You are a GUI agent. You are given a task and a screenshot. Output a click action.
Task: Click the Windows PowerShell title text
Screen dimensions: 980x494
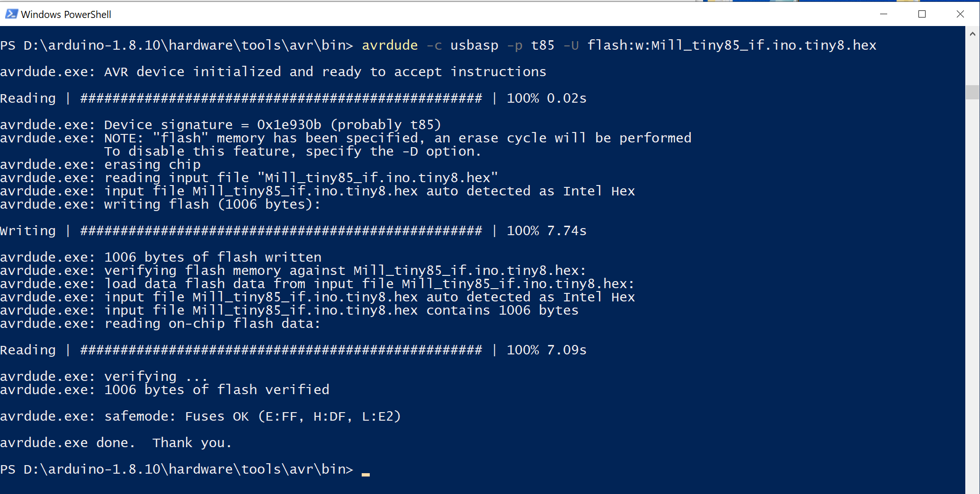pyautogui.click(x=66, y=15)
